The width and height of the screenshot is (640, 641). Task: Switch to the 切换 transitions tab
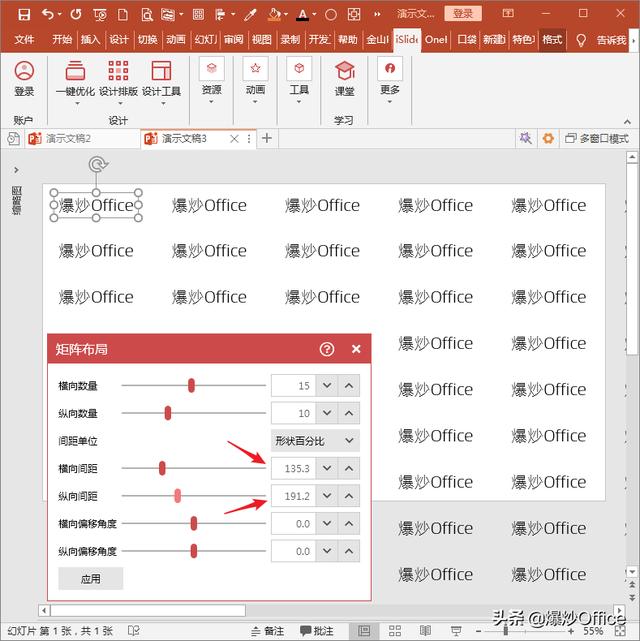point(148,40)
